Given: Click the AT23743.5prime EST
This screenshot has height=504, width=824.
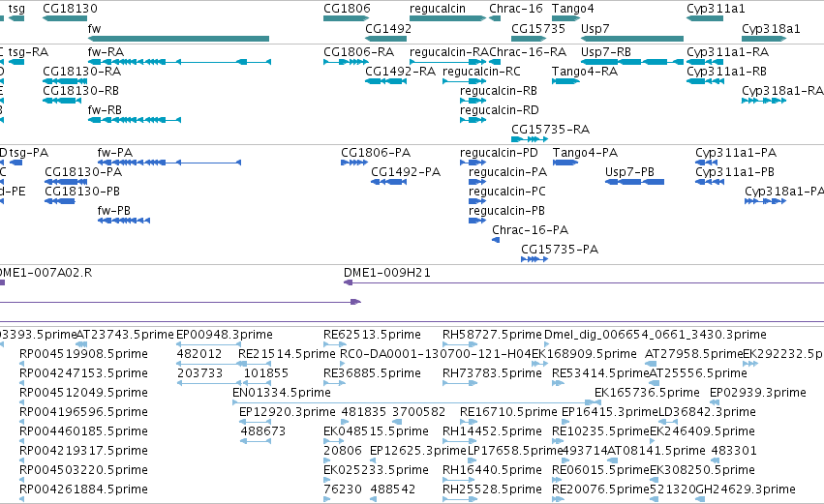Looking at the screenshot, I should pos(81,344).
